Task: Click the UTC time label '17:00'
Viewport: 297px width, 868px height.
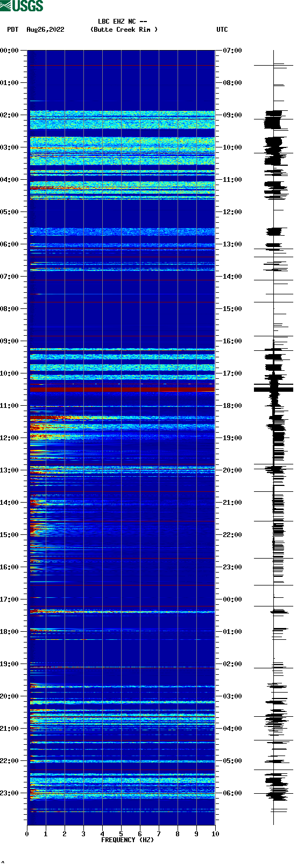Action: (232, 373)
